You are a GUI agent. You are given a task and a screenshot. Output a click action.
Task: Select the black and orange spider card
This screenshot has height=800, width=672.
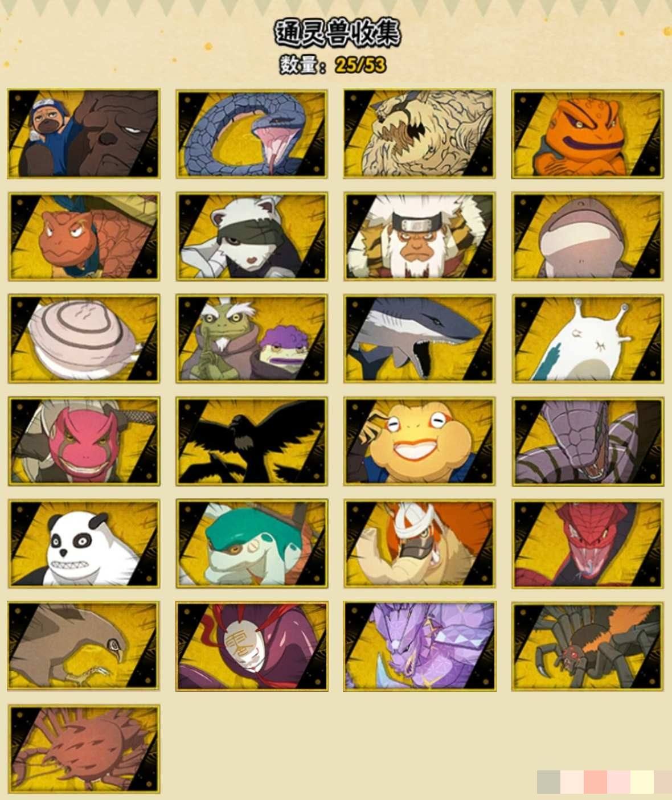pos(588,647)
